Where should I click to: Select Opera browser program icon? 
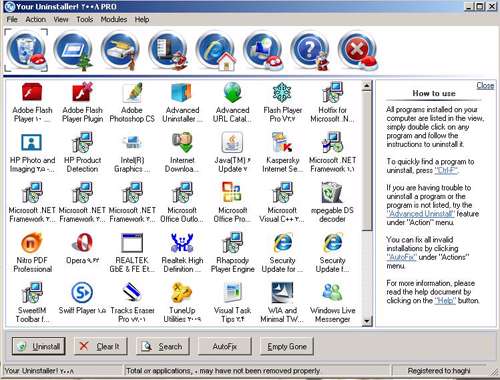(82, 242)
